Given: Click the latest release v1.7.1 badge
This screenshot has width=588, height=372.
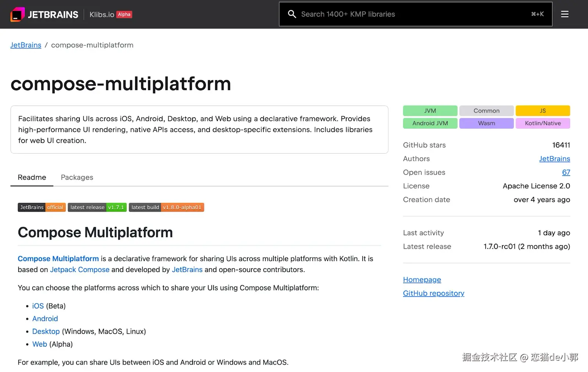Looking at the screenshot, I should tap(97, 207).
